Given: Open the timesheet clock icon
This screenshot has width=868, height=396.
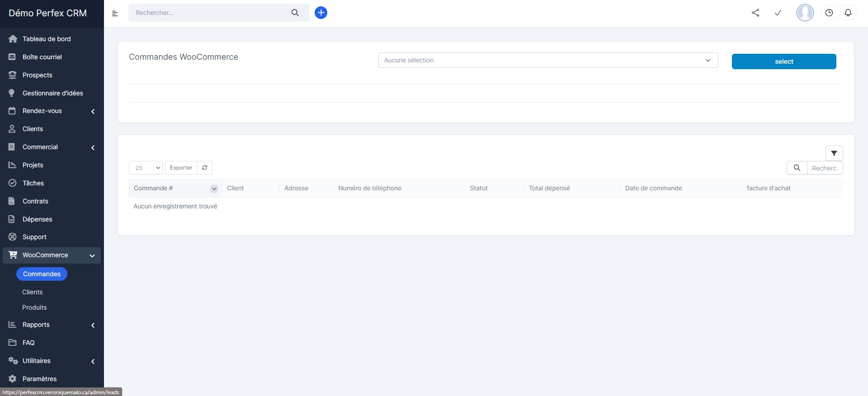Looking at the screenshot, I should [x=829, y=13].
